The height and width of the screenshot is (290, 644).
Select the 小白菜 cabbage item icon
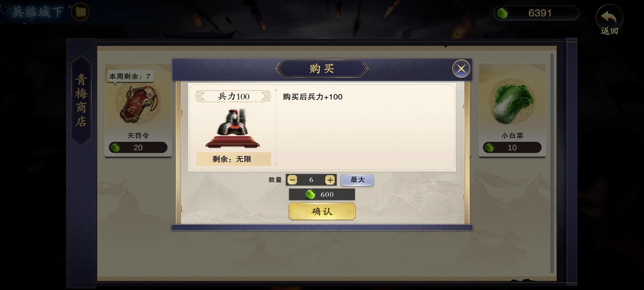click(x=512, y=103)
